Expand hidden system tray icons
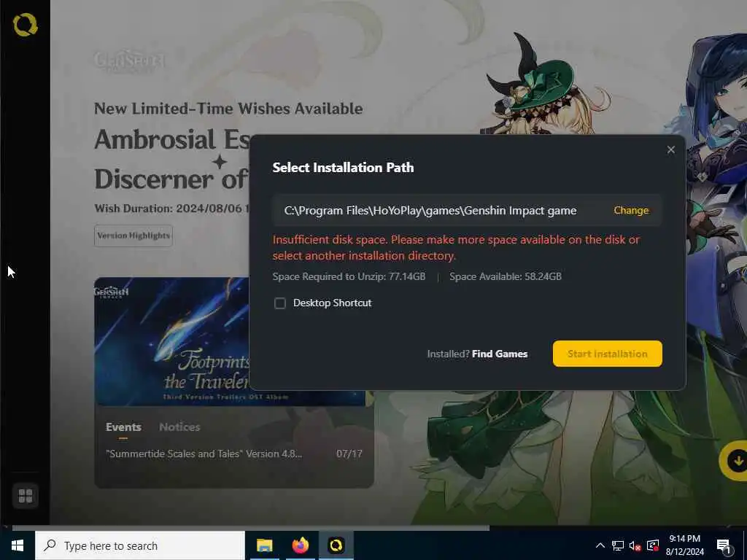 [x=600, y=545]
